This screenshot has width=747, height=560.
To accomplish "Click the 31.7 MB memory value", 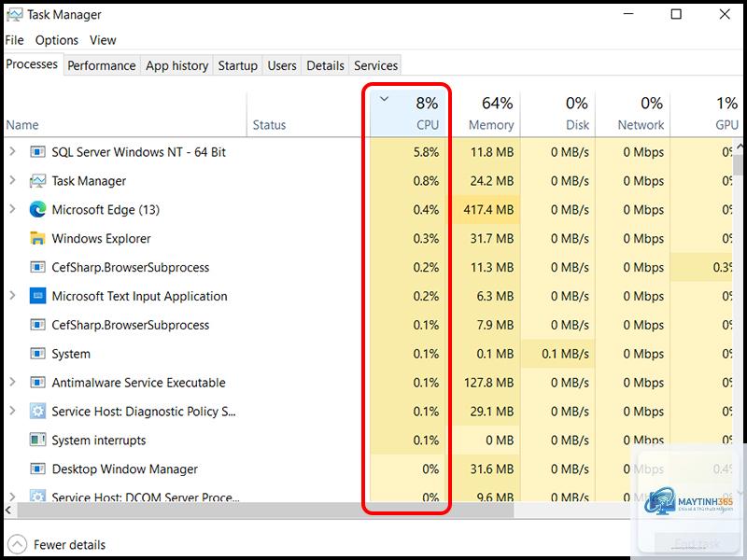I will tap(492, 238).
